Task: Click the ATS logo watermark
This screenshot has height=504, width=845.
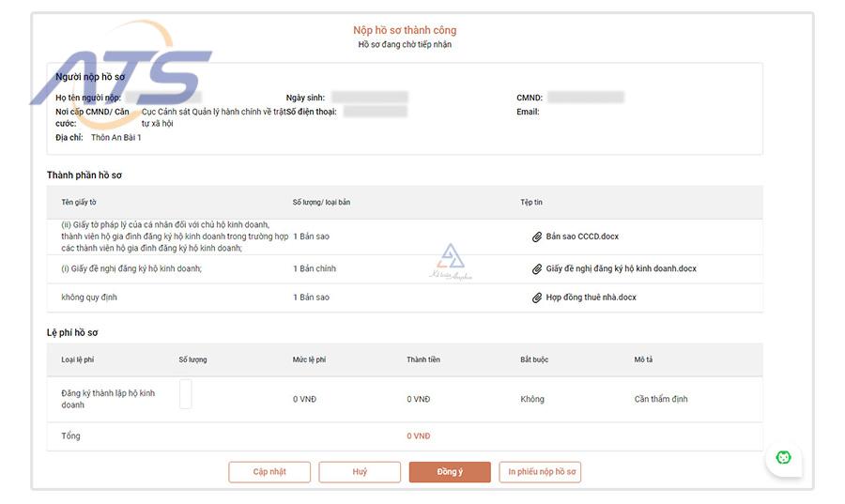Action: (121, 75)
